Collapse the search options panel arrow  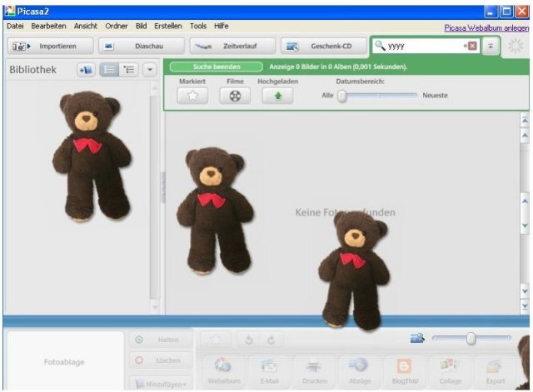click(491, 47)
